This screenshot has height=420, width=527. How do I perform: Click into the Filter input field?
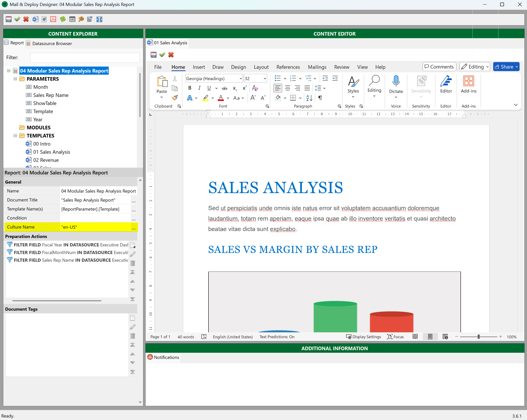85,58
